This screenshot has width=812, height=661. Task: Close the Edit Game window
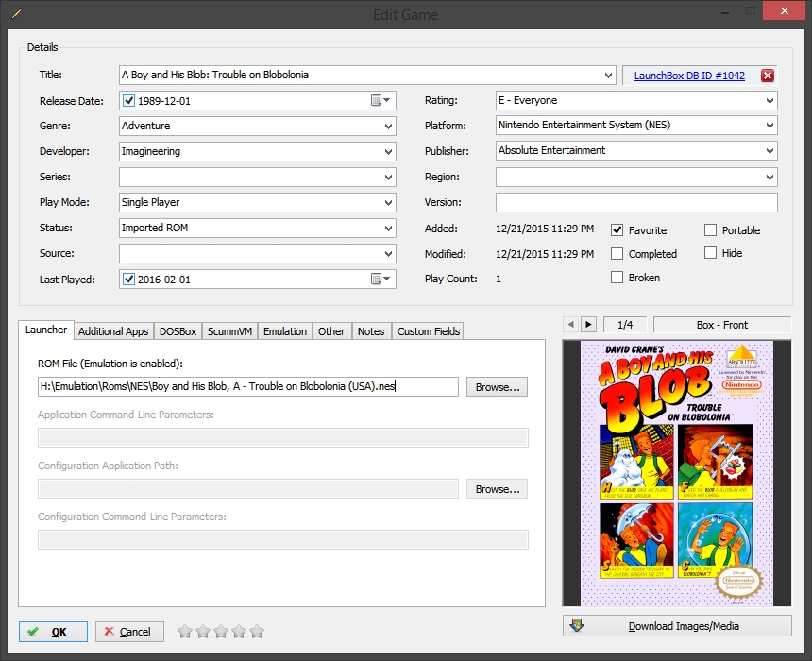click(784, 10)
